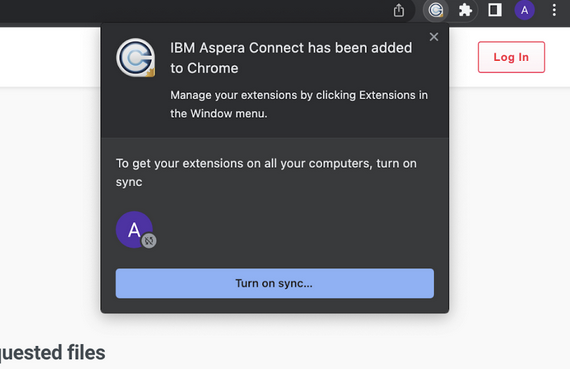Open Chrome's three-dot menu

554,10
